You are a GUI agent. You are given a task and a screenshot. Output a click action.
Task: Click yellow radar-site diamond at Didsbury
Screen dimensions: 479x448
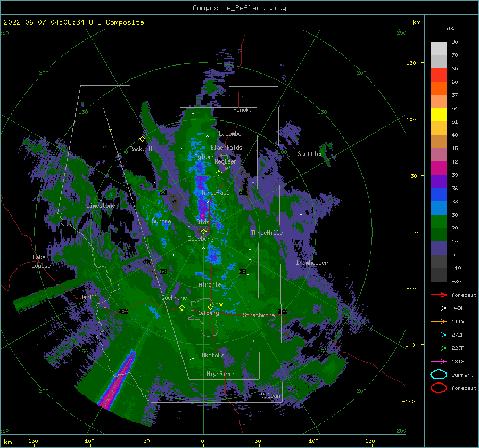click(203, 232)
